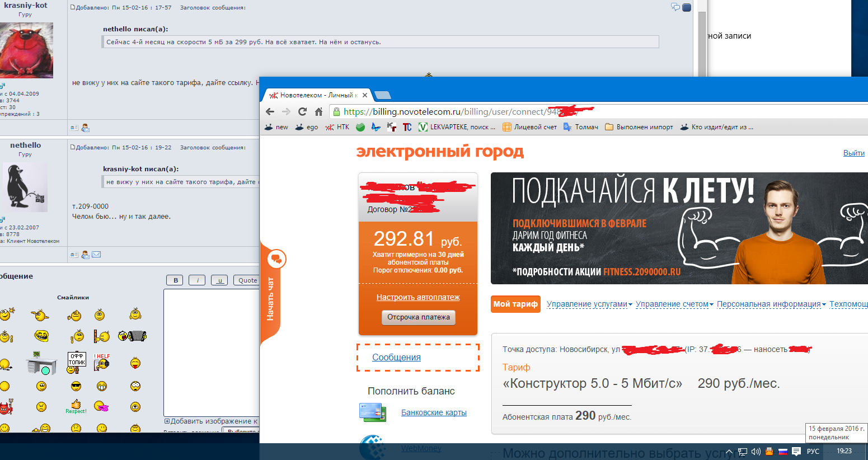
Task: Click the Quote forum editor button
Action: (x=247, y=280)
